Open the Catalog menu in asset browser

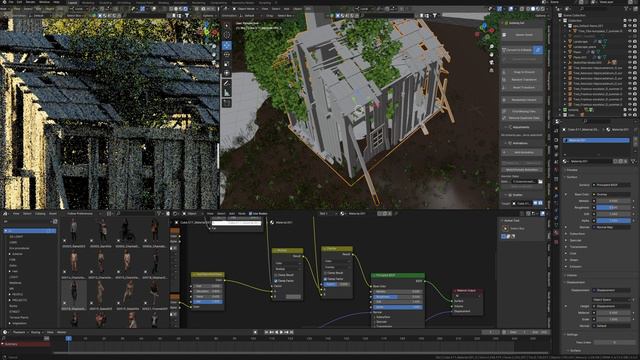[x=40, y=213]
